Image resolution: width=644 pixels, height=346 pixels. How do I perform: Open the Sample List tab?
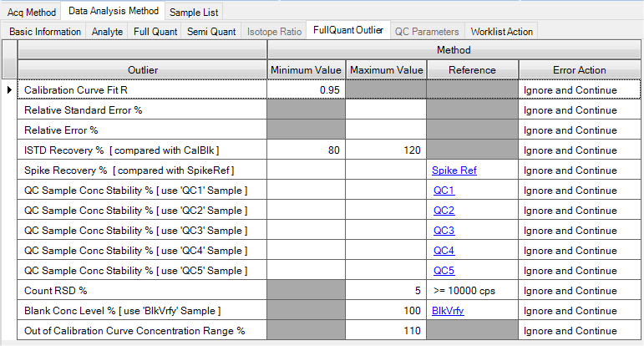click(x=194, y=13)
